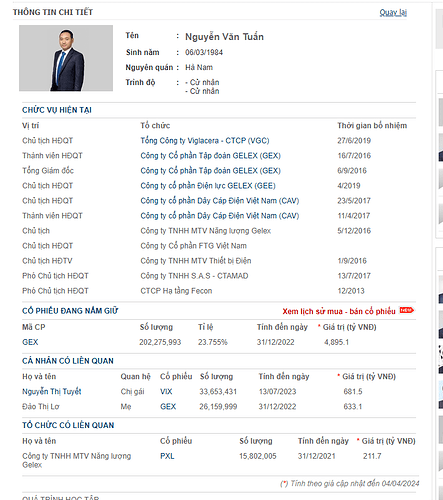Select Công ty TNHH MTV Năng lượng Gelex organization row
Screen dimensions: 443x500
tap(219, 460)
